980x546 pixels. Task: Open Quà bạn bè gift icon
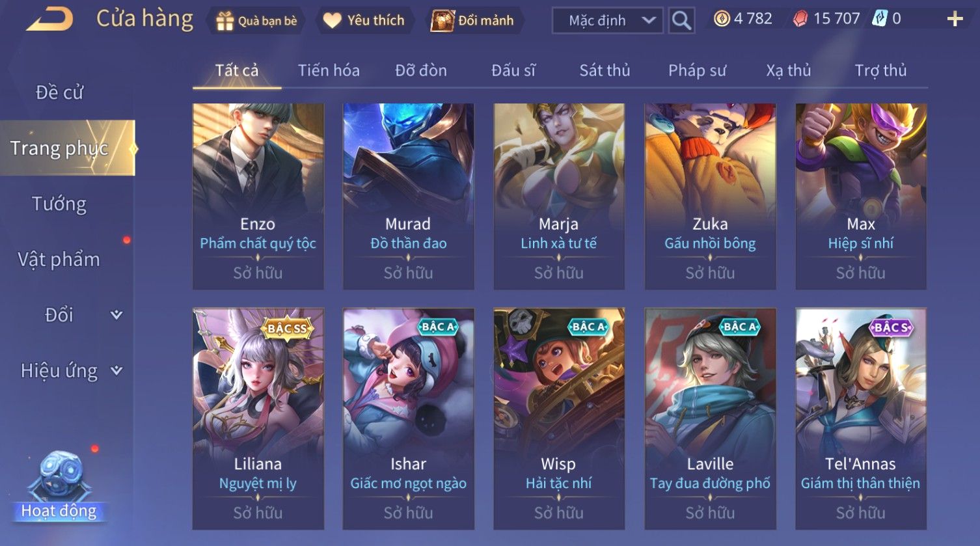tap(225, 21)
